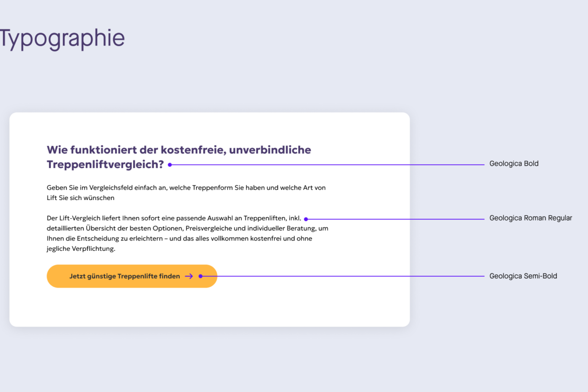The height and width of the screenshot is (392, 588).
Task: Select the purple dot after 'inkl.'
Action: [306, 219]
